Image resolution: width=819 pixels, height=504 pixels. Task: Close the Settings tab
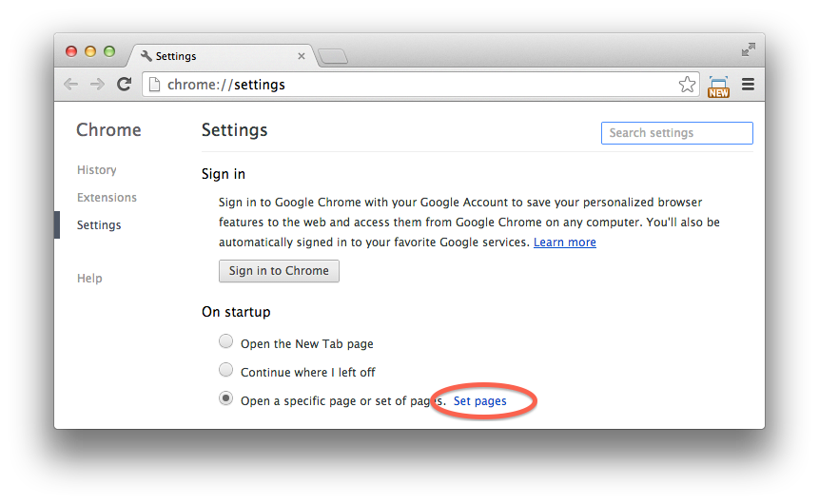302,56
